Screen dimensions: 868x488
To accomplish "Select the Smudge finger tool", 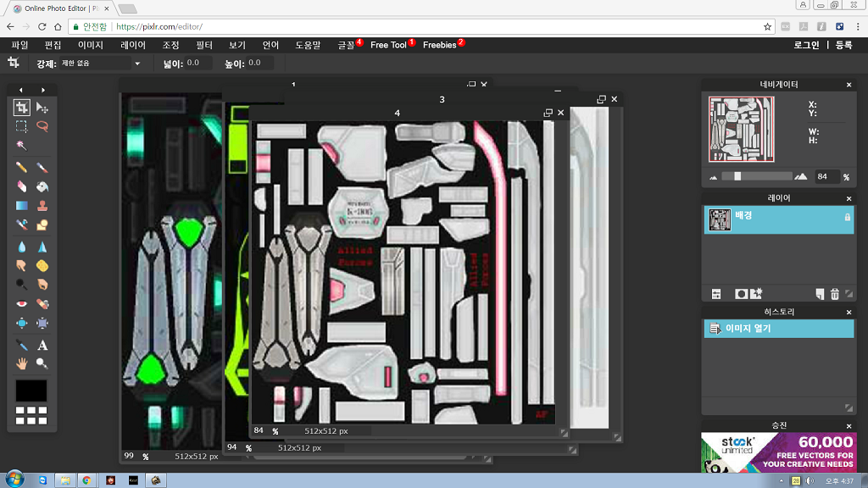I will pyautogui.click(x=21, y=265).
